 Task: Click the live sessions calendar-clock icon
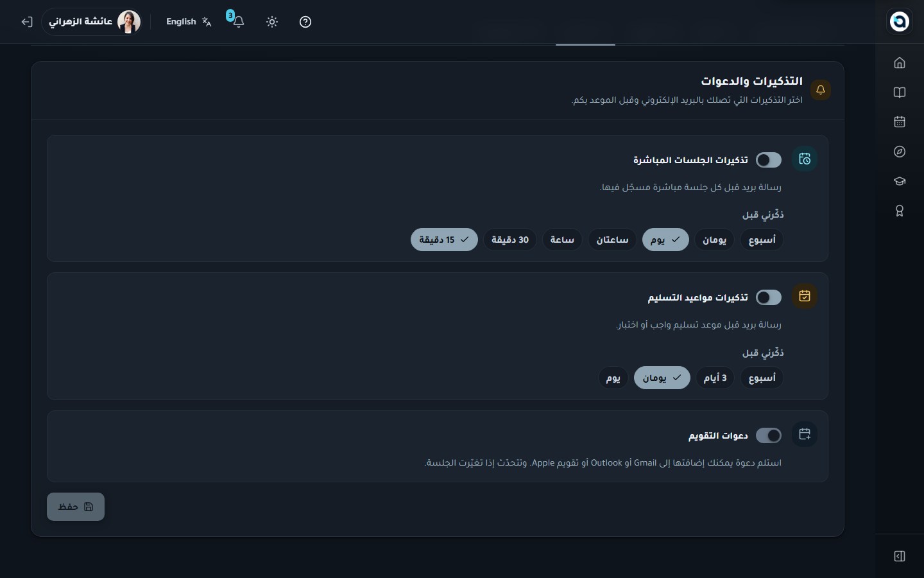805,159
